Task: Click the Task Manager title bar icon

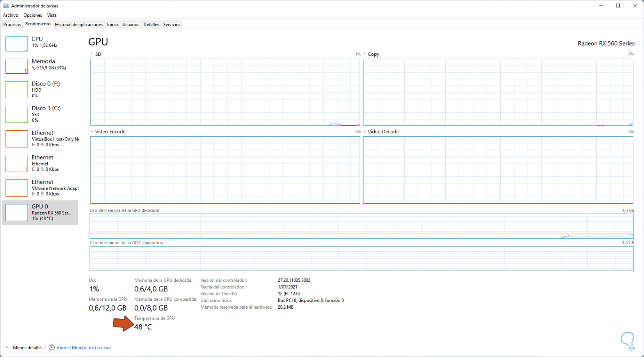Action: [x=6, y=6]
